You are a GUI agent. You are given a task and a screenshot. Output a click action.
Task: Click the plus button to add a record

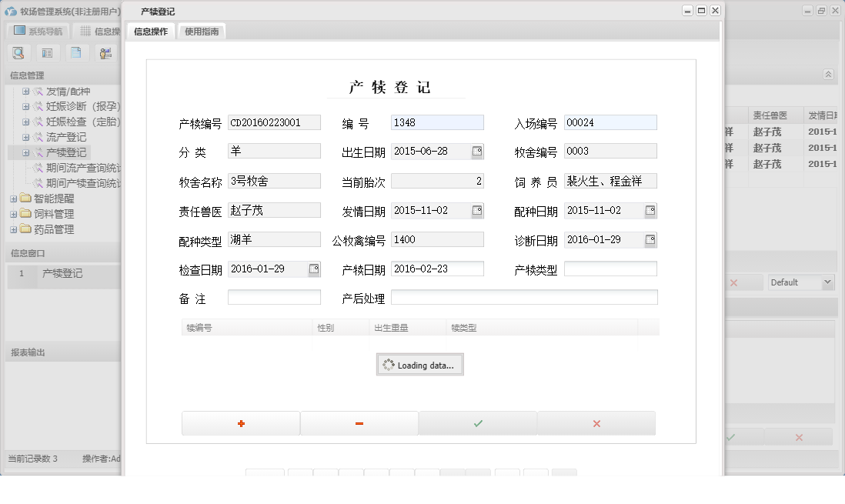pyautogui.click(x=240, y=423)
